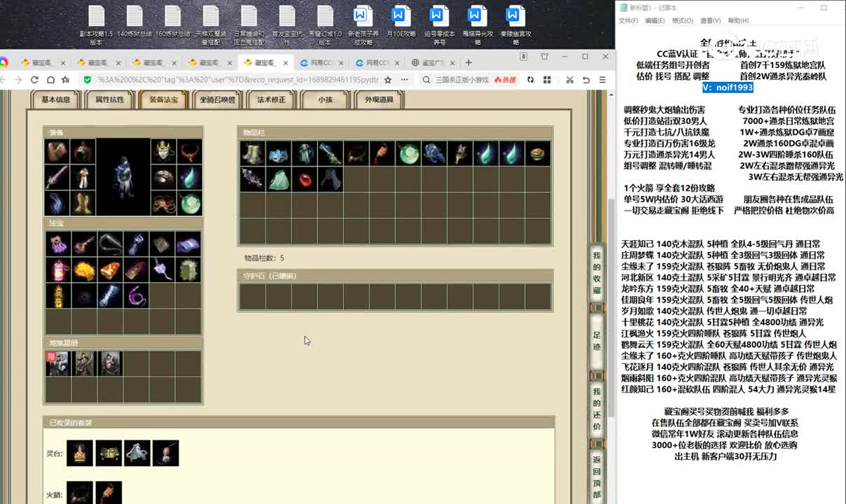Open the 足迹 side button
Viewport: 846px width, 504px height.
click(597, 341)
